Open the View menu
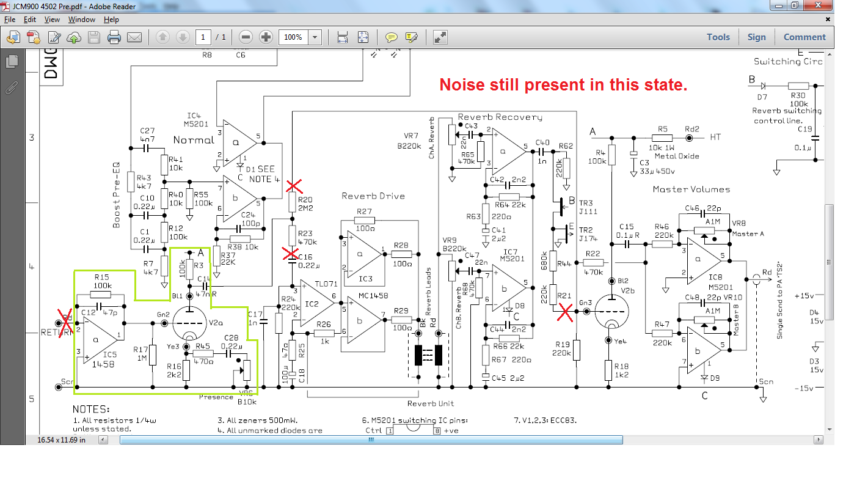This screenshot has height=489, width=868. pos(53,20)
